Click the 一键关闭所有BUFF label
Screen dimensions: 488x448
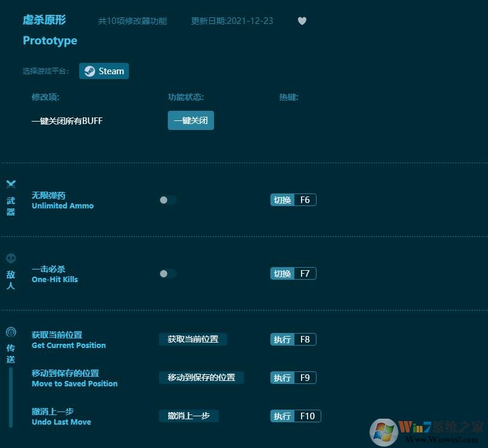67,120
